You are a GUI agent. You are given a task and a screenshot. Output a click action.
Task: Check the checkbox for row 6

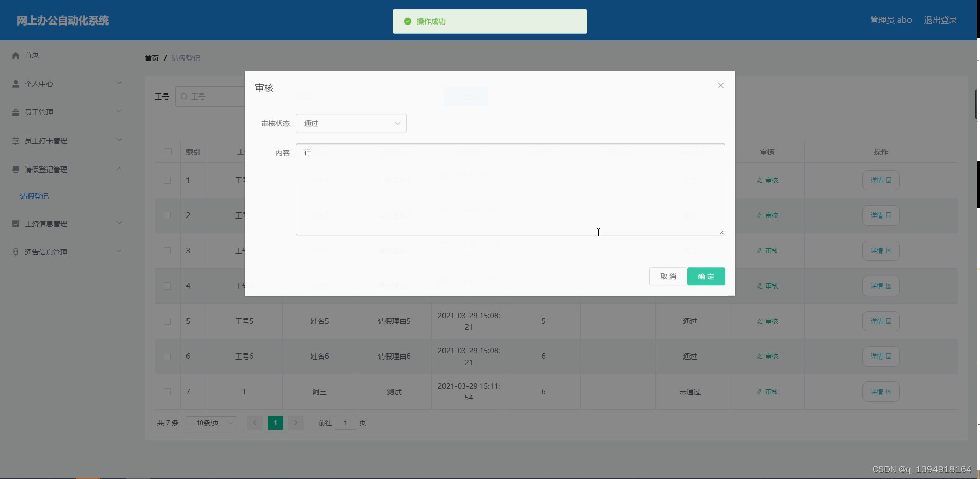click(167, 356)
